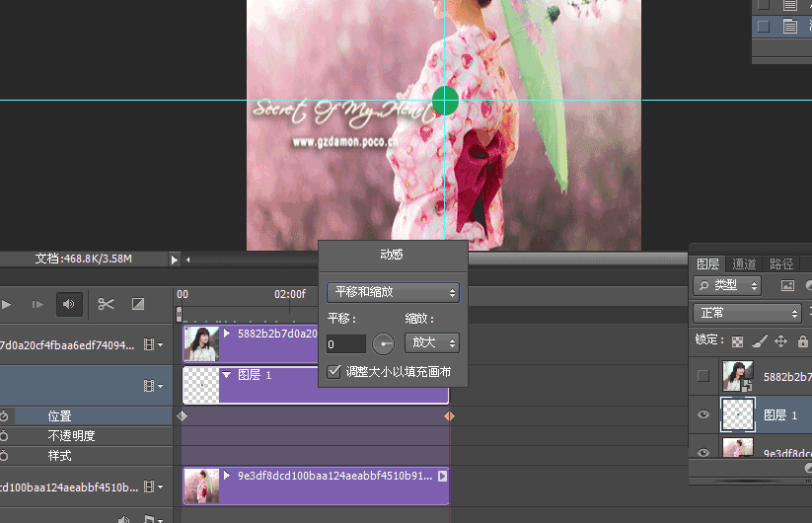Click the 5882b2b7d0a20 clip thumbnail in timeline
Screen dimensions: 812x523
pyautogui.click(x=201, y=343)
